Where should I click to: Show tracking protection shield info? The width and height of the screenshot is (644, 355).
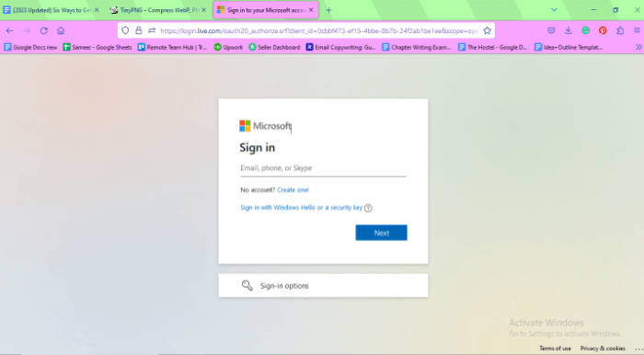point(125,30)
